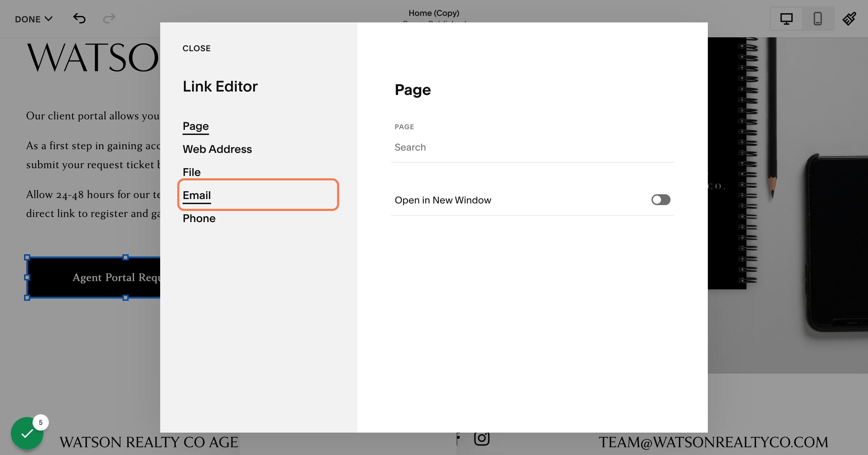Close the Link Editor dialog

[196, 48]
